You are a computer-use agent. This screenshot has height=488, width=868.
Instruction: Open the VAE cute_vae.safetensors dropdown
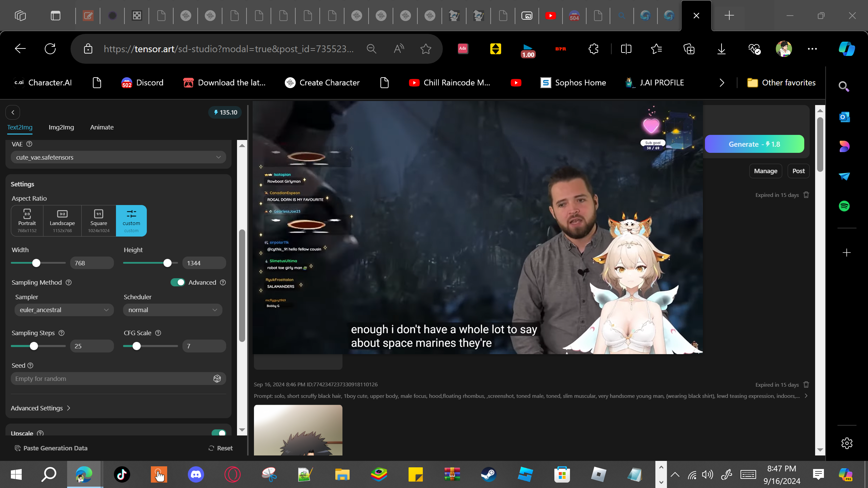118,157
